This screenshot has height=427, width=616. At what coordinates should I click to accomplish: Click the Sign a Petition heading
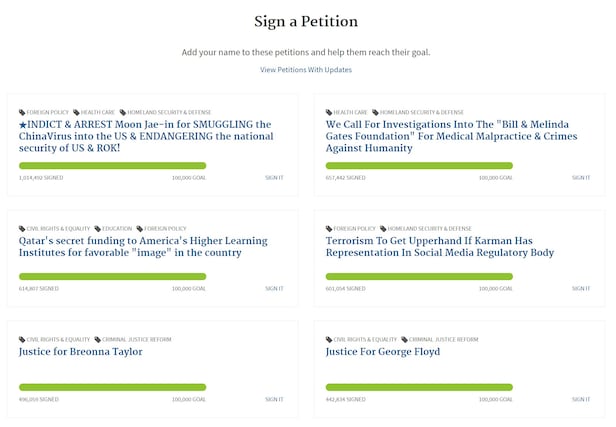click(x=307, y=21)
